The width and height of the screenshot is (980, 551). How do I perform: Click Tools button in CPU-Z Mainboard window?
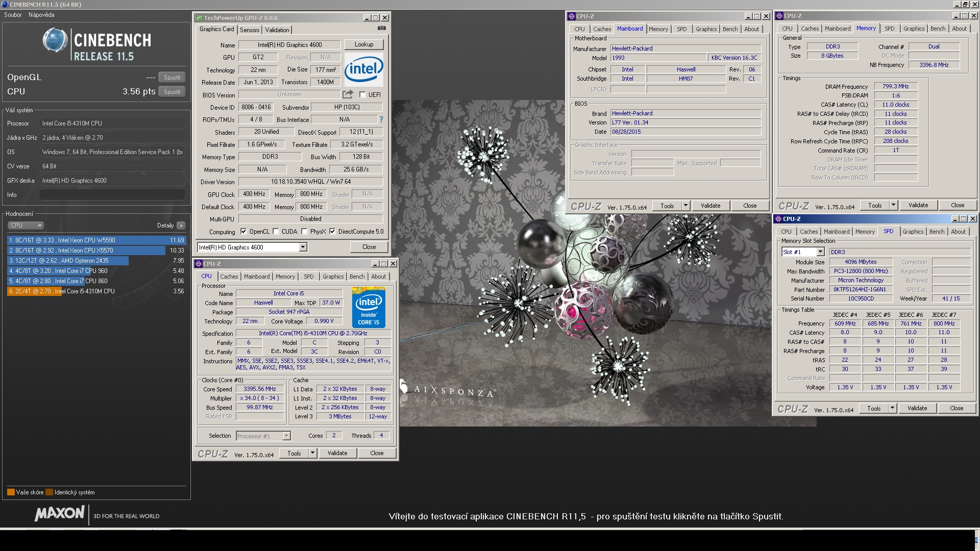667,206
